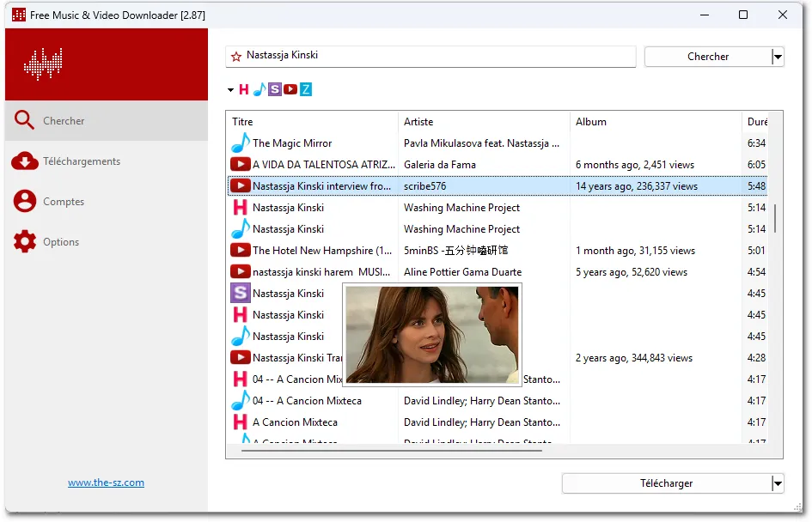Viewport: 812px width, 522px height.
Task: Open the Télécharger dropdown arrow
Action: pyautogui.click(x=778, y=483)
